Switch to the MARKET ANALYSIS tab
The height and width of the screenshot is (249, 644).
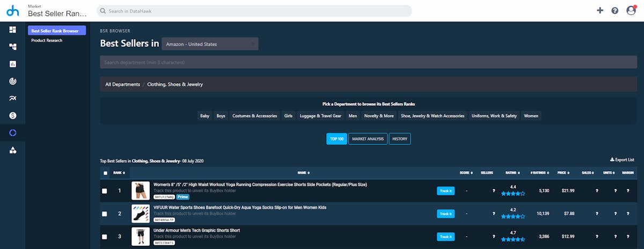coord(368,139)
